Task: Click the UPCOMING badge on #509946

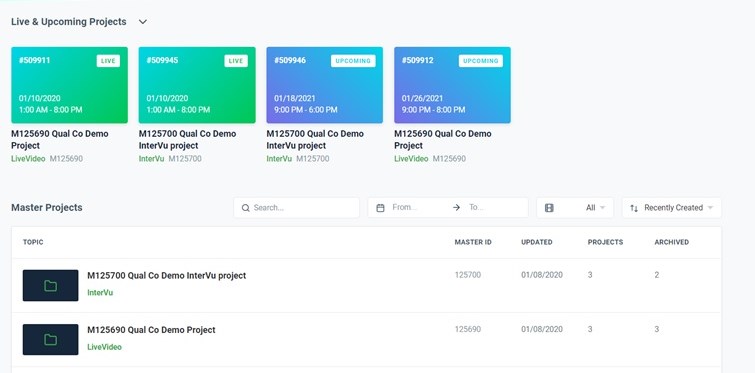Action: click(x=353, y=61)
